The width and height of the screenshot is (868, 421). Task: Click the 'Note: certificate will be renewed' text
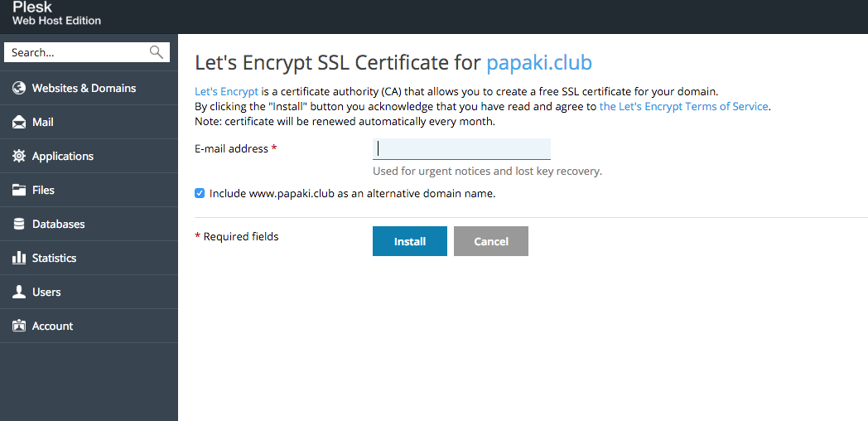(x=345, y=121)
